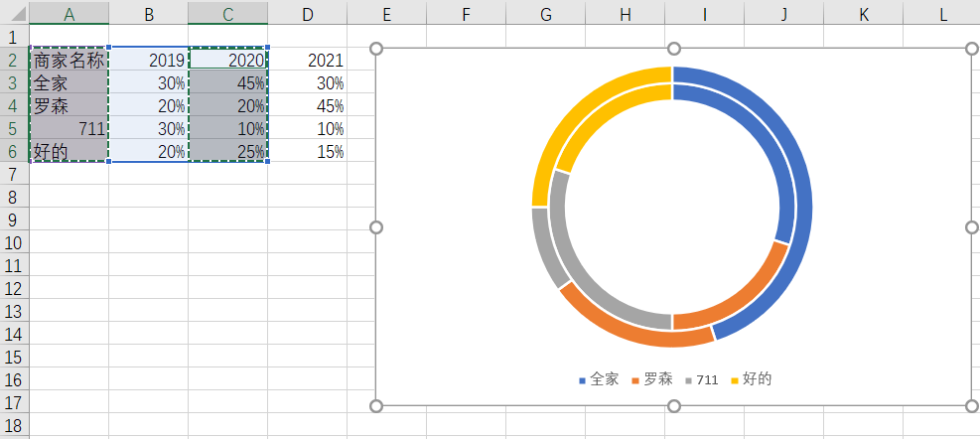Click the 罗森 legend entry in chart
This screenshot has height=439, width=980.
point(652,379)
